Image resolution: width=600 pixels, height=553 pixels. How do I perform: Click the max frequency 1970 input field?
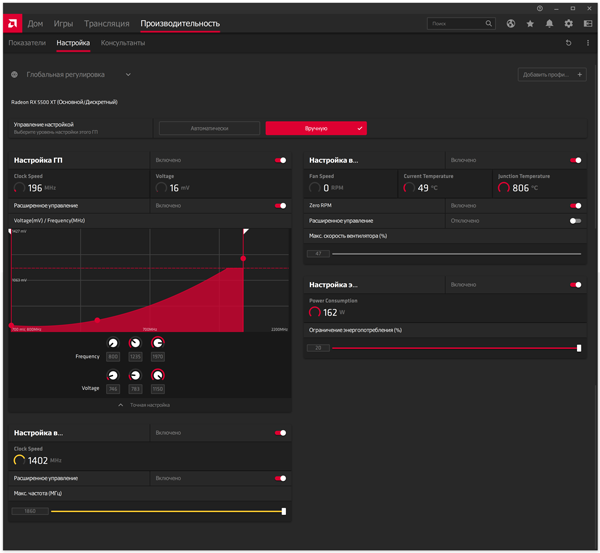pyautogui.click(x=158, y=357)
